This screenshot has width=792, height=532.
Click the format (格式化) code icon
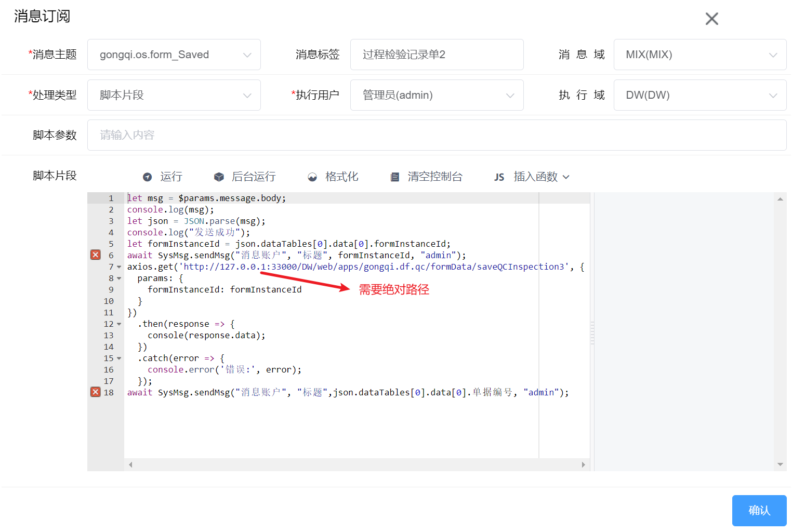(x=312, y=177)
